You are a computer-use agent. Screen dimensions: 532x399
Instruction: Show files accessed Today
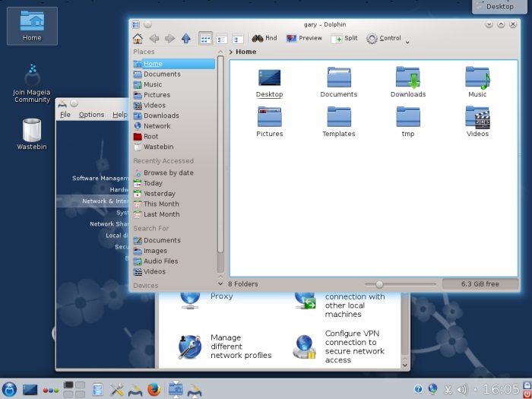[x=174, y=183]
